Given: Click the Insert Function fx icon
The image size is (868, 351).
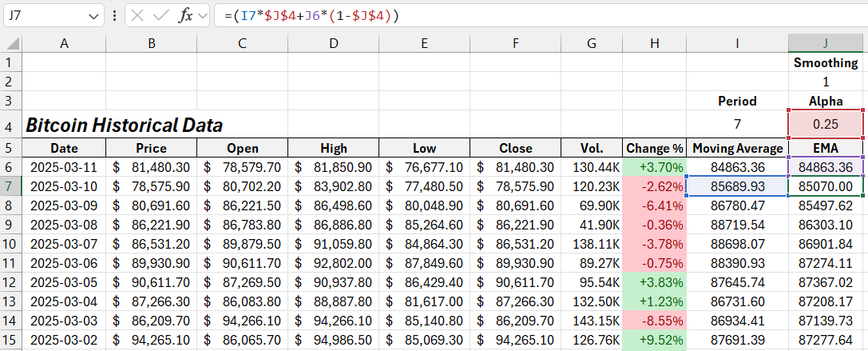Looking at the screenshot, I should [x=185, y=15].
